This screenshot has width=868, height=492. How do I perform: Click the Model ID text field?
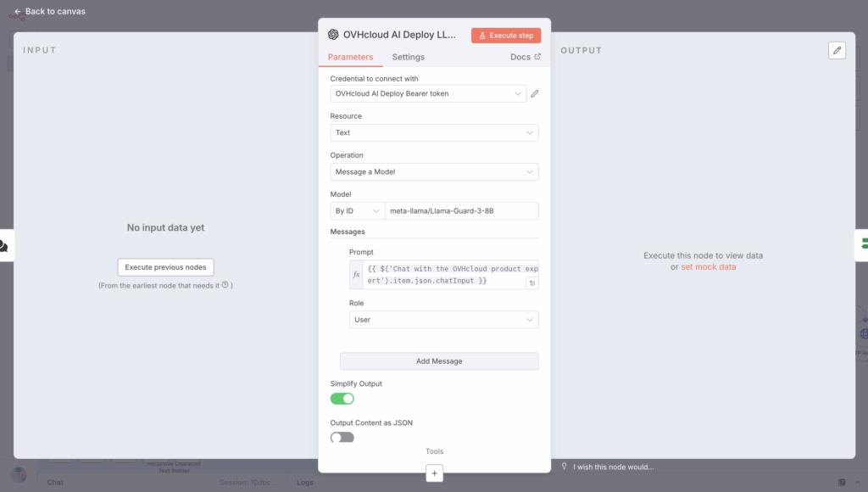pos(461,211)
